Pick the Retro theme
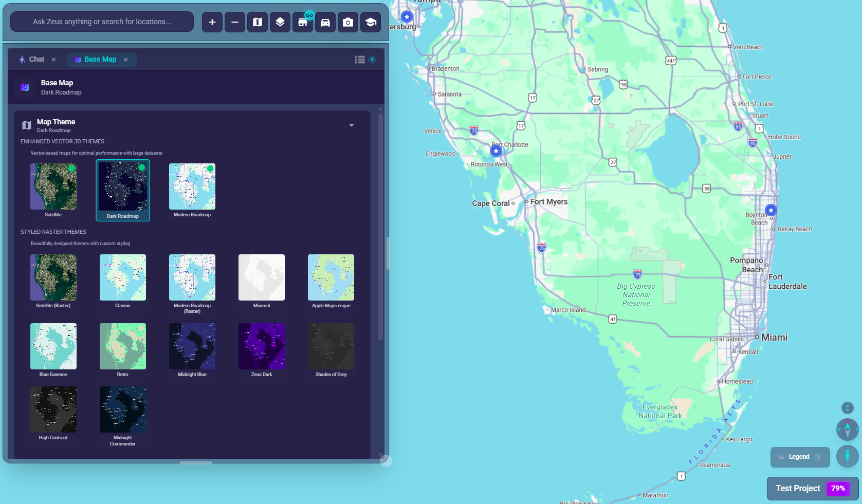 coord(123,350)
